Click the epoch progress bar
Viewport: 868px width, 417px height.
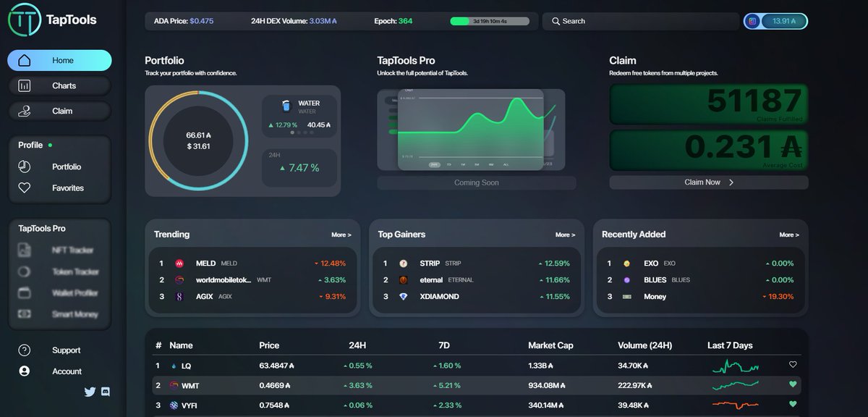(489, 21)
